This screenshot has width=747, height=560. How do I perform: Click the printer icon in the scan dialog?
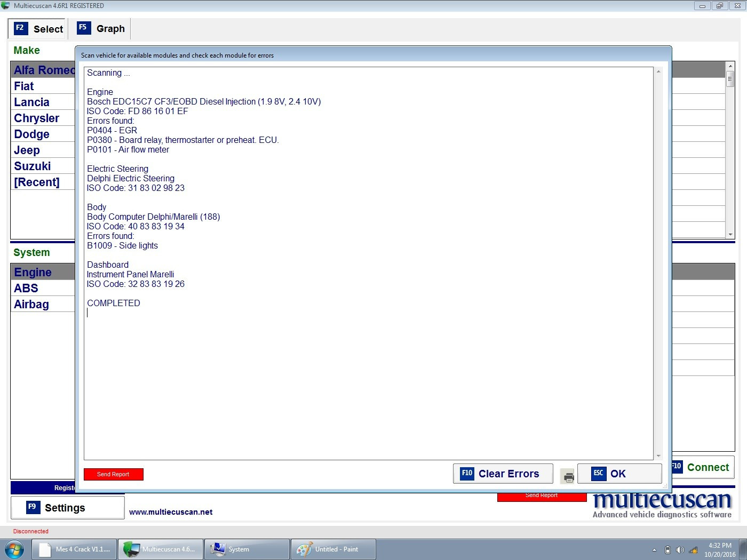pos(568,476)
